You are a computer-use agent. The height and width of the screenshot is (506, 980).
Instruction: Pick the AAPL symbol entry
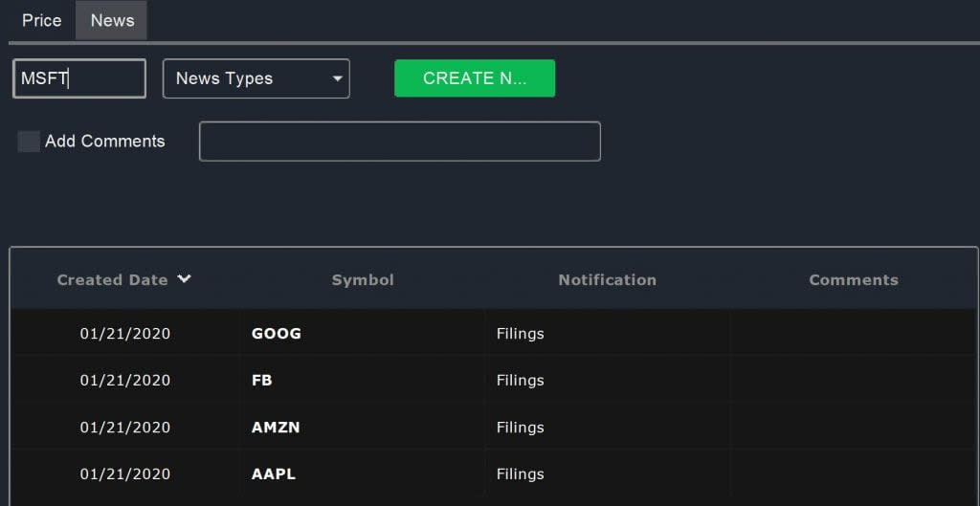[x=274, y=473]
